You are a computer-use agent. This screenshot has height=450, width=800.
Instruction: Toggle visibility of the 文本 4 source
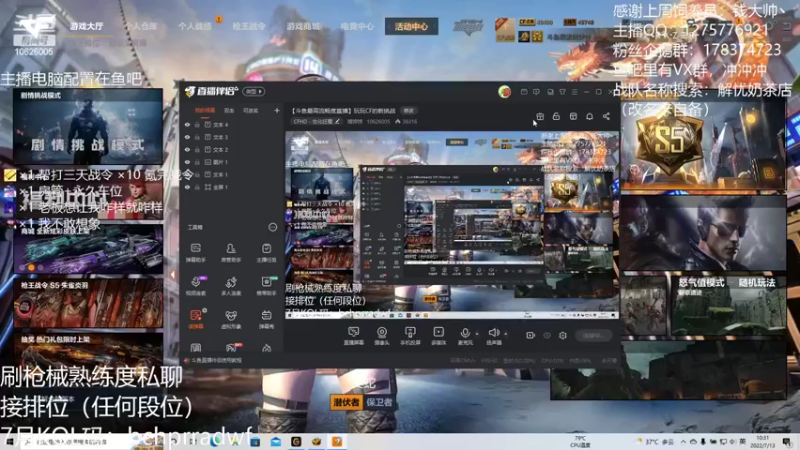pos(187,124)
